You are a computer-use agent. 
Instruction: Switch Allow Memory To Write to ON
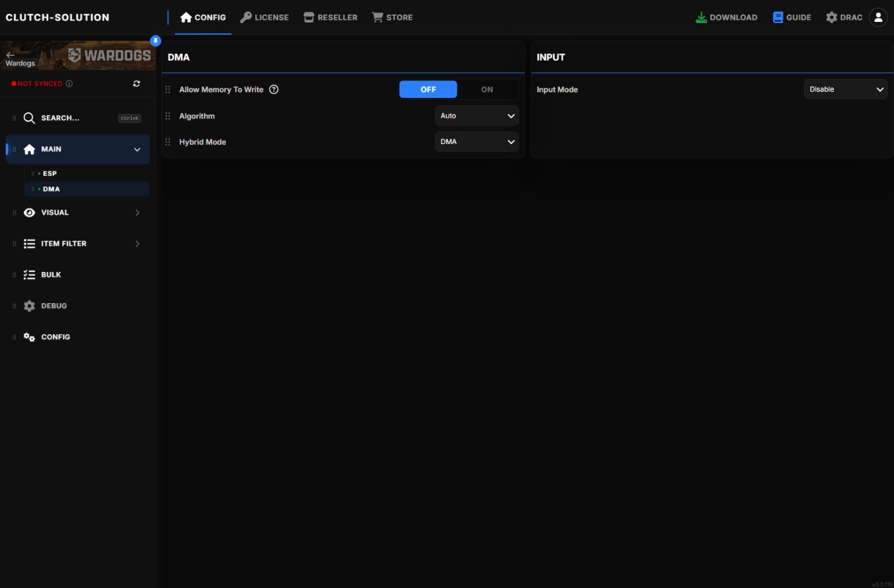click(x=487, y=89)
